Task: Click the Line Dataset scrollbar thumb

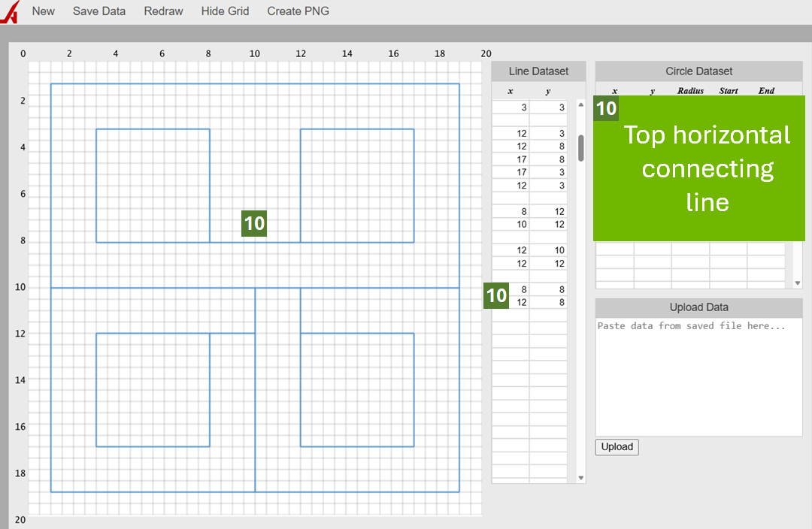Action: tap(580, 150)
